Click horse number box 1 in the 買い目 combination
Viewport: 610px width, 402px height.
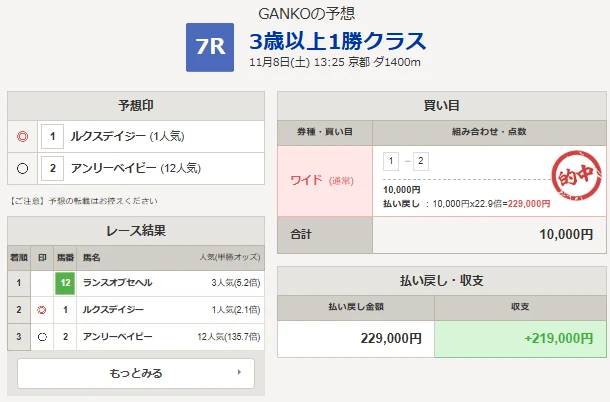[x=391, y=161]
